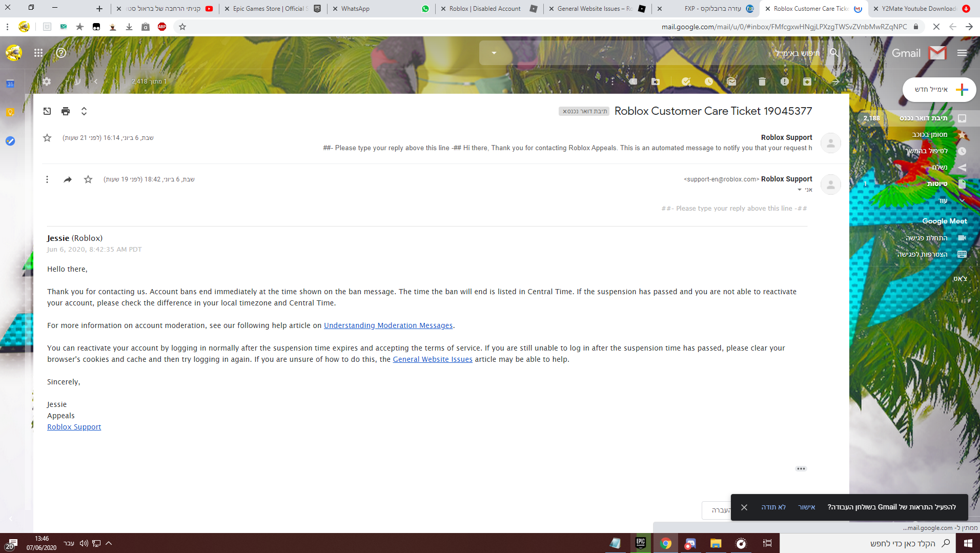980x553 pixels.
Task: Open Gmail main menu hamburger
Action: pyautogui.click(x=962, y=53)
